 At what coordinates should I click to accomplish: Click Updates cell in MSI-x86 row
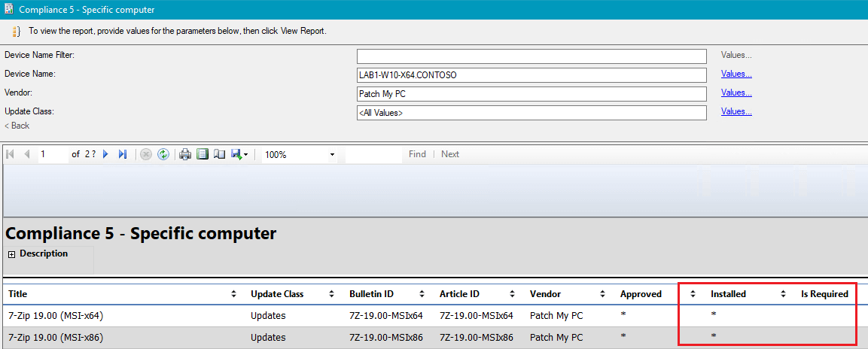click(x=268, y=337)
